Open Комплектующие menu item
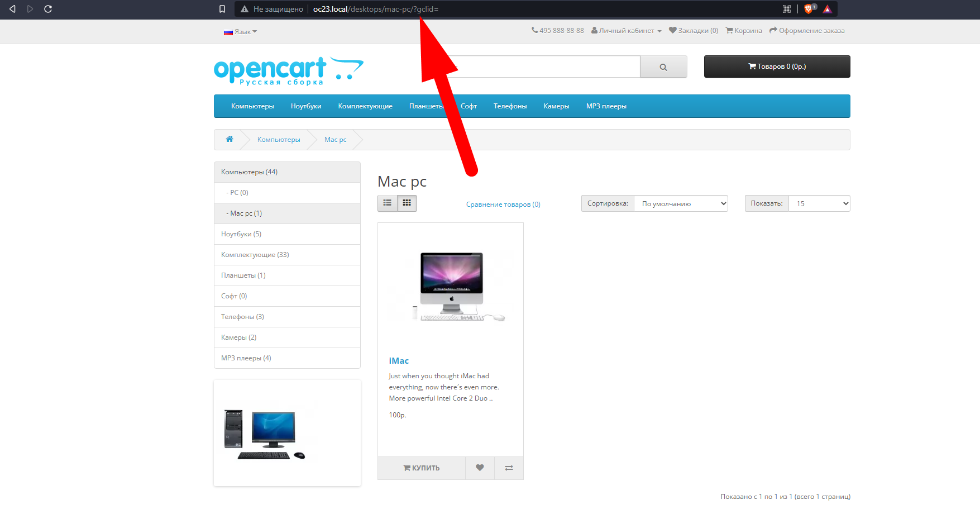 click(x=365, y=106)
